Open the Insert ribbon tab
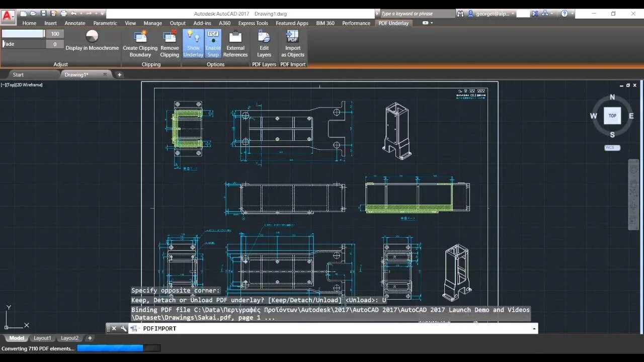 [x=50, y=23]
